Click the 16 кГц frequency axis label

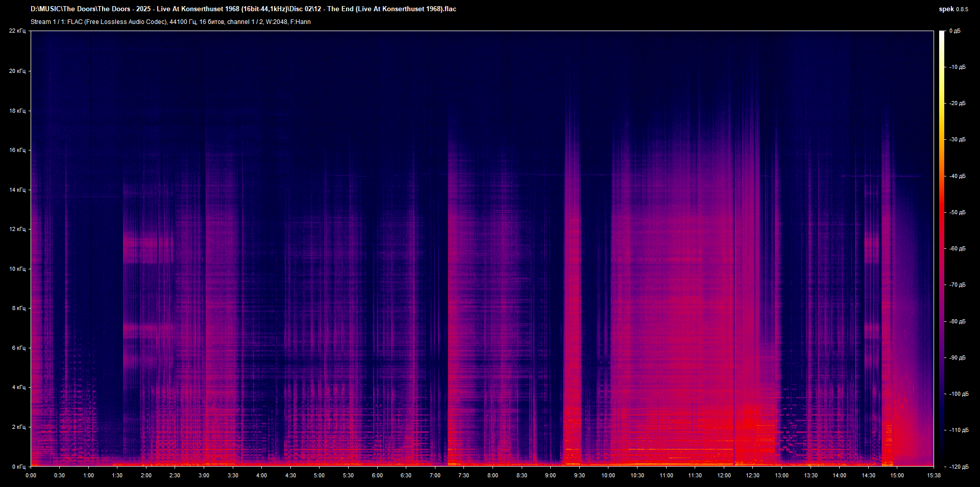[17, 150]
